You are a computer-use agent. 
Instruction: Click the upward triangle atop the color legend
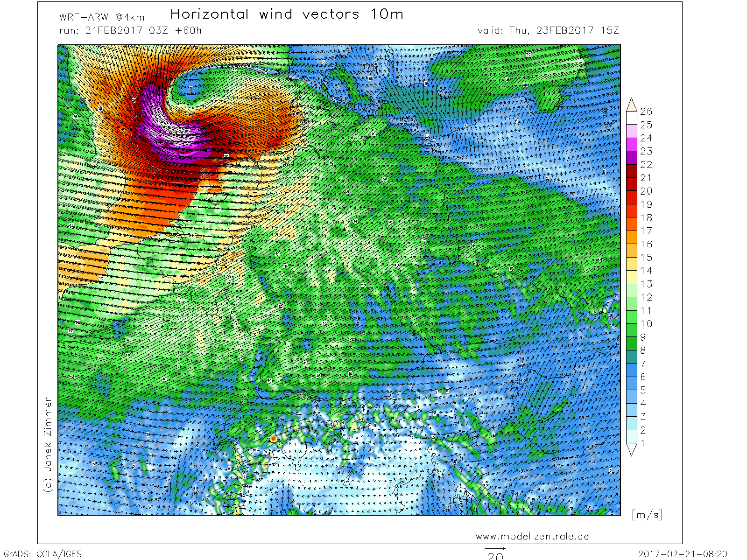click(632, 105)
